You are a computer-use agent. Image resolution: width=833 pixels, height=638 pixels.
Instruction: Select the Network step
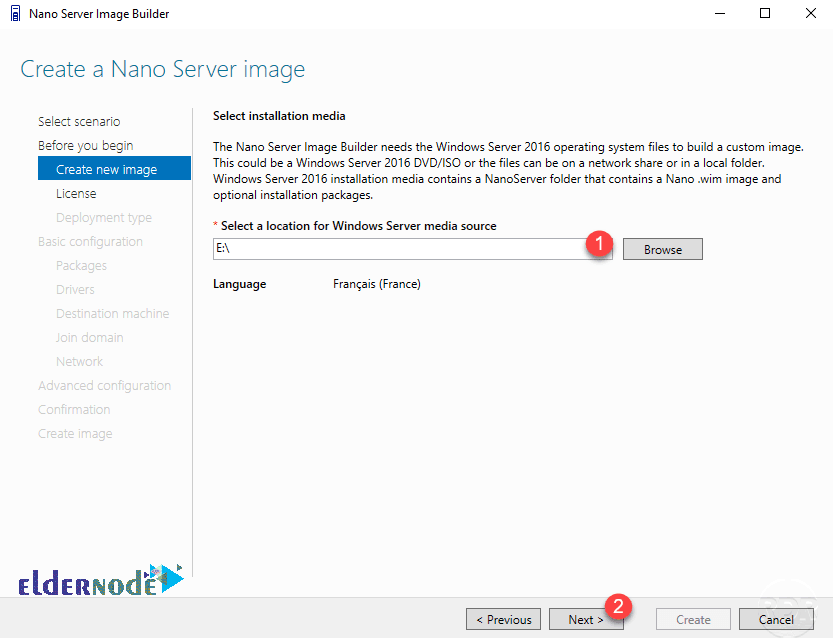coord(79,361)
